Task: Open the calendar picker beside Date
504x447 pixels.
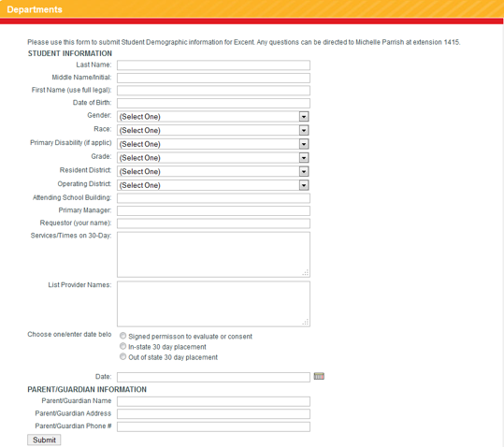Action: click(319, 376)
